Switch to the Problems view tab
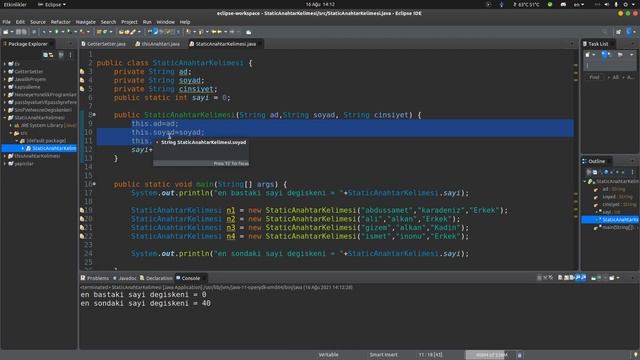The image size is (640, 360). tap(95, 278)
